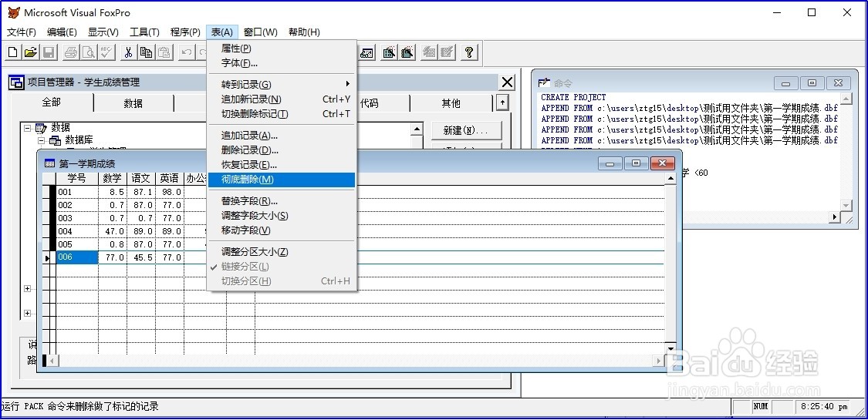Image resolution: width=868 pixels, height=420 pixels.
Task: Click the 第一学期成绩 browse window table icon
Action: coord(49,163)
